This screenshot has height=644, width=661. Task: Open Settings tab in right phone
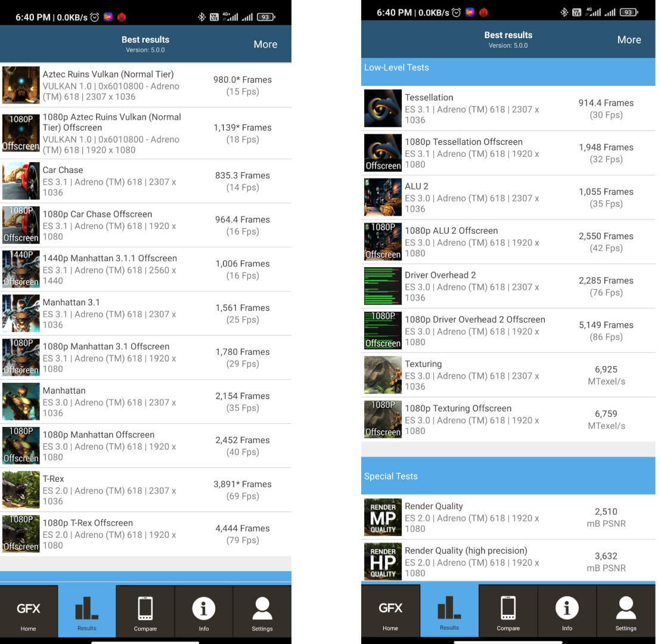626,611
